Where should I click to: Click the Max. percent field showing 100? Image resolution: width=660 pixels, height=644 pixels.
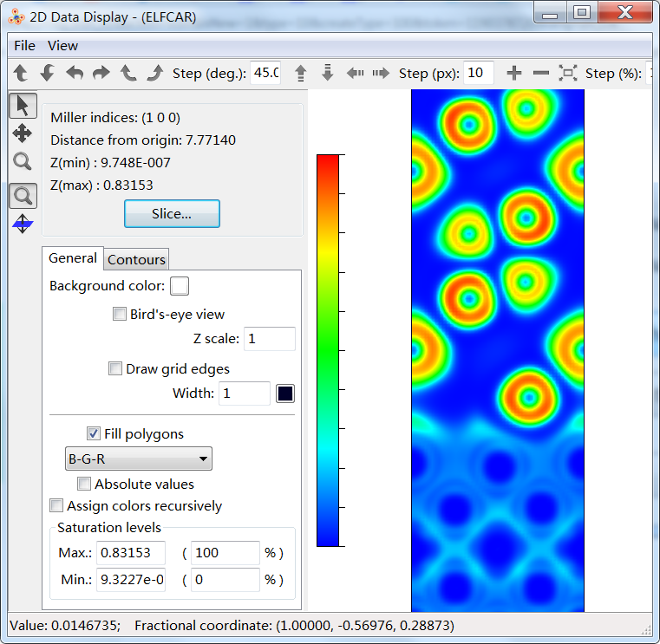[225, 553]
